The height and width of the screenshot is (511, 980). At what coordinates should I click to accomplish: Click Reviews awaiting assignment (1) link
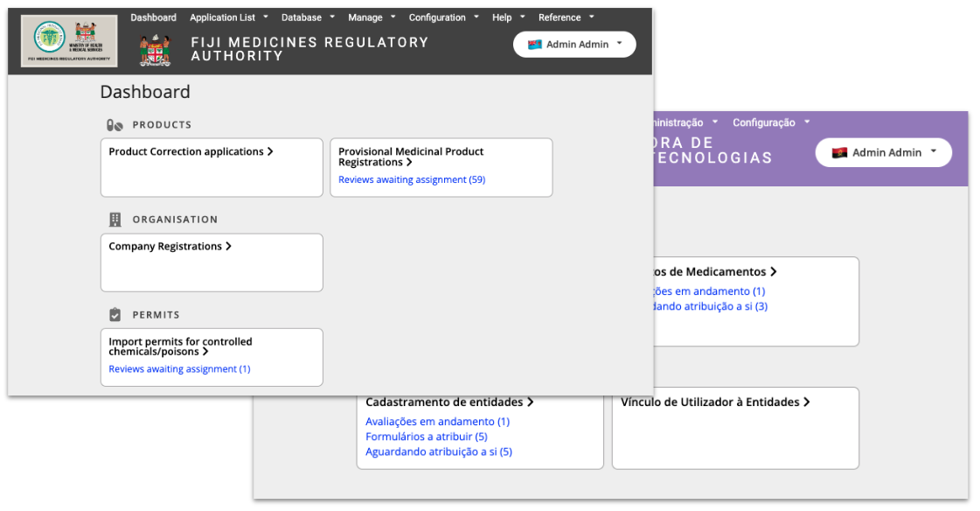(x=179, y=369)
